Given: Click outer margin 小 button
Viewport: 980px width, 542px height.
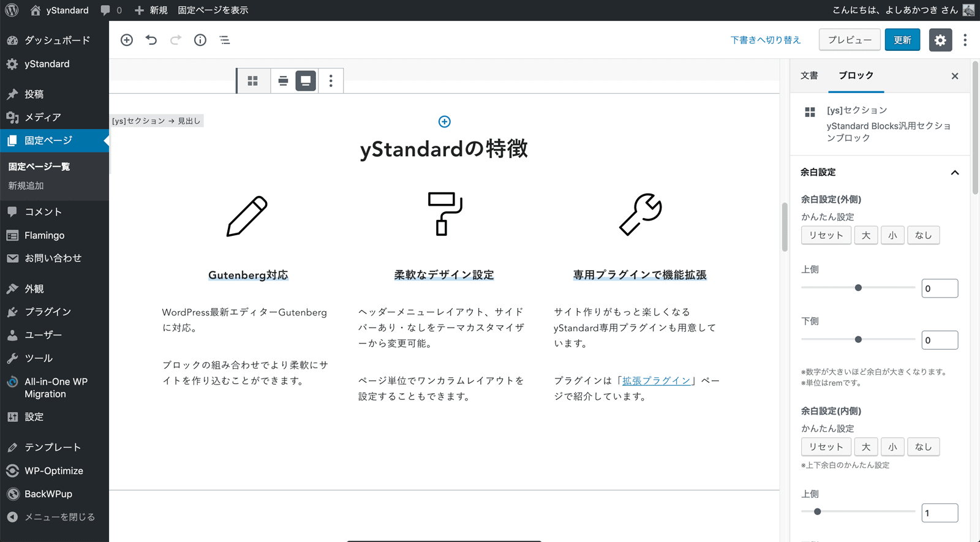Looking at the screenshot, I should (x=892, y=235).
